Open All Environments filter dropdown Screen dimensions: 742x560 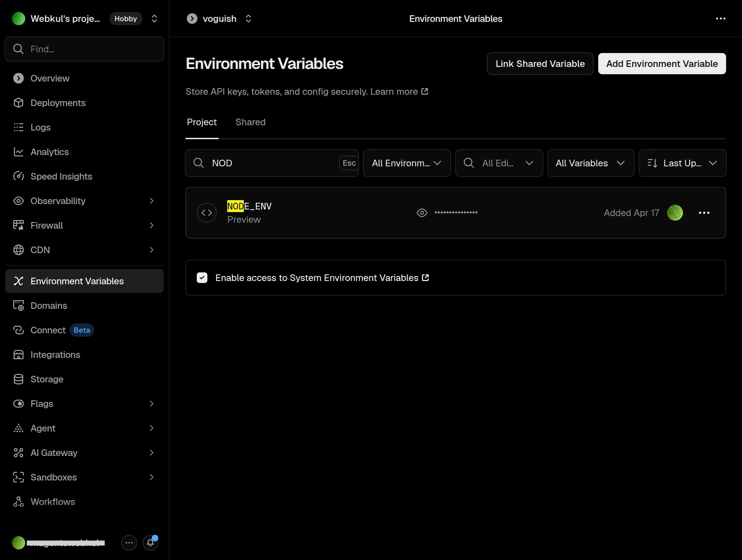tap(407, 163)
